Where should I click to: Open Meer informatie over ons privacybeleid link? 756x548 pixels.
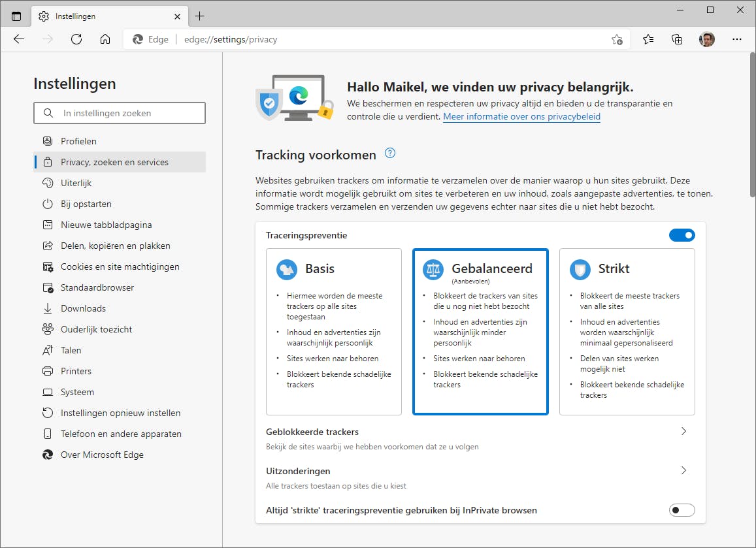[521, 117]
